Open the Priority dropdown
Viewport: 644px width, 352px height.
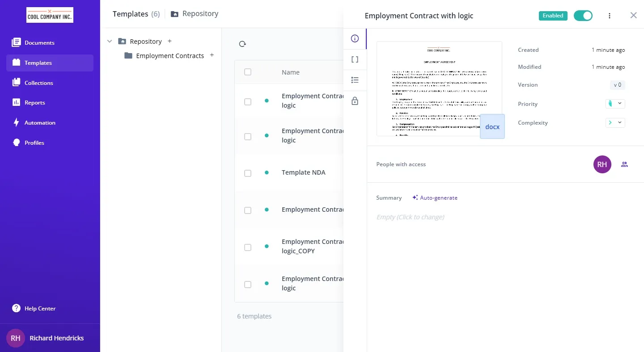tap(615, 104)
